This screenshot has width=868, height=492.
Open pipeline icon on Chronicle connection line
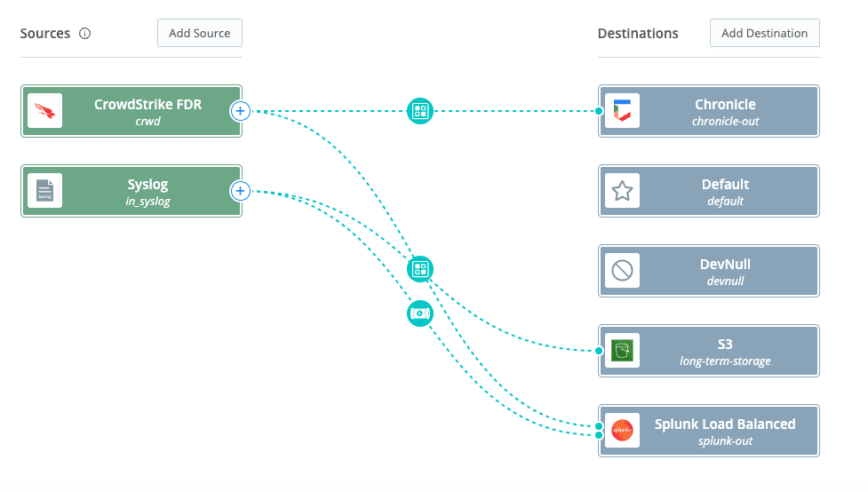(x=419, y=111)
